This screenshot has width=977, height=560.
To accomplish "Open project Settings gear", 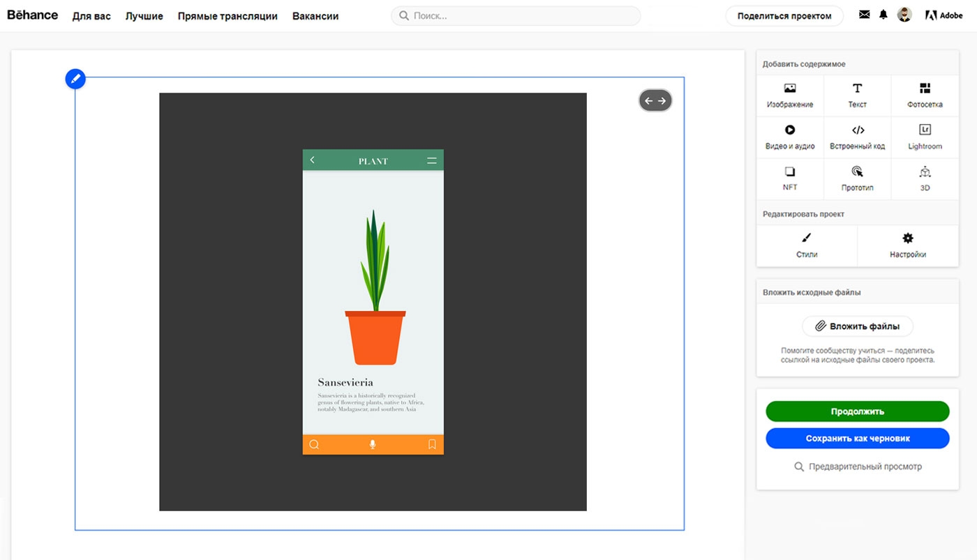I will pyautogui.click(x=907, y=245).
